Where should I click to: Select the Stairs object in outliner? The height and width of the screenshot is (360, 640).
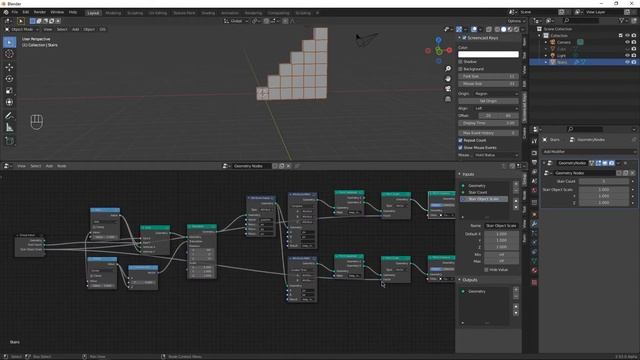562,62
